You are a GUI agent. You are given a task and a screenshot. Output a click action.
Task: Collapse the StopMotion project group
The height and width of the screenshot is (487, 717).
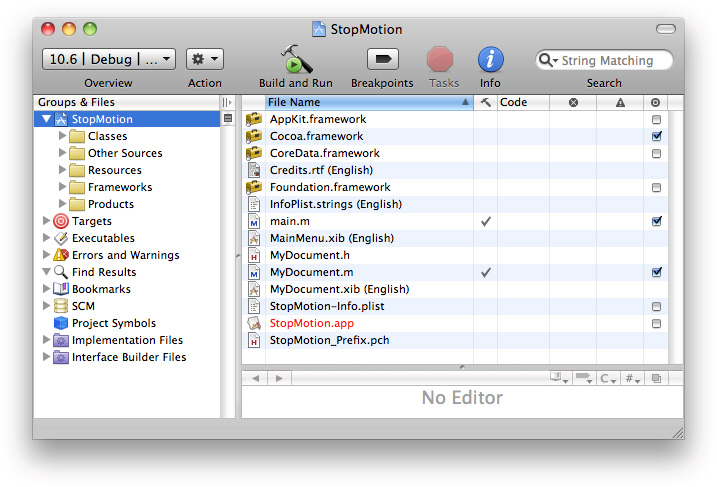(47, 119)
